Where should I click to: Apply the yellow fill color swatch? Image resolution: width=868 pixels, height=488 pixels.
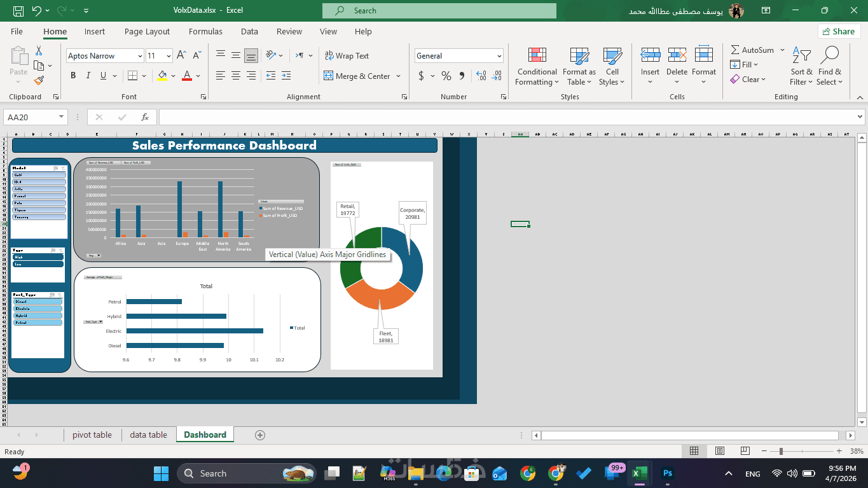(x=162, y=76)
